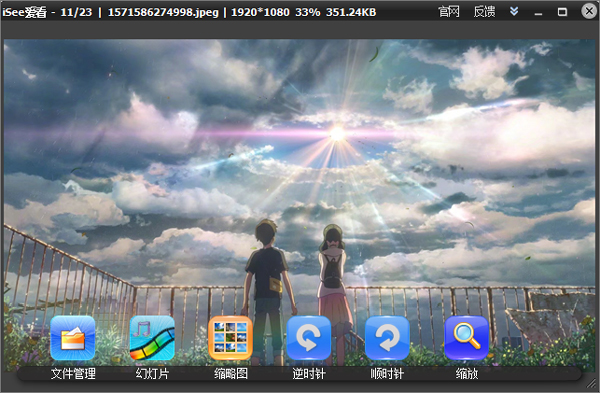Close the iSee viewer window

pyautogui.click(x=589, y=11)
